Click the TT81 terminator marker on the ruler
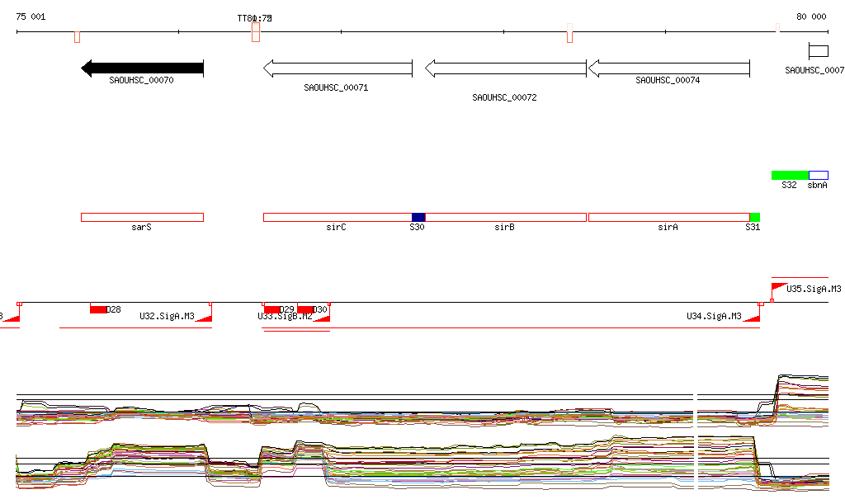Viewport: 845px width, 504px height. pos(256,32)
